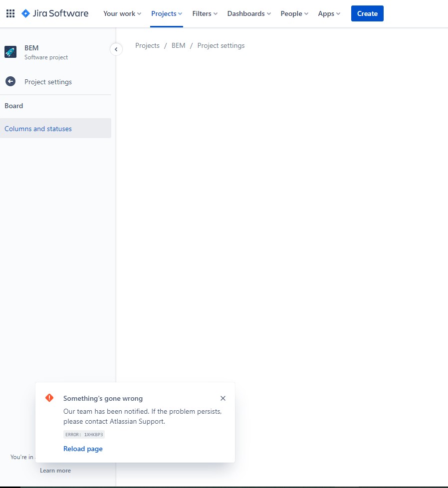This screenshot has width=448, height=488.
Task: Click the Create button
Action: click(x=367, y=13)
